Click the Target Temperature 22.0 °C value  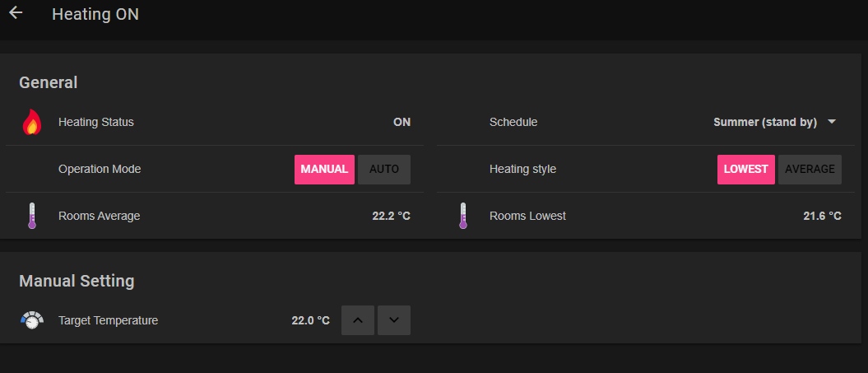310,320
